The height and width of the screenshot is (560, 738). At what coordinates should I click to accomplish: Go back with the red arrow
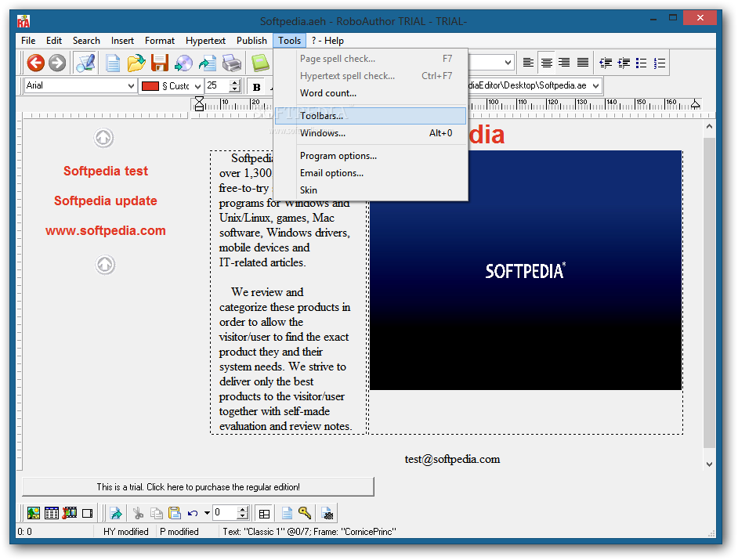[36, 63]
